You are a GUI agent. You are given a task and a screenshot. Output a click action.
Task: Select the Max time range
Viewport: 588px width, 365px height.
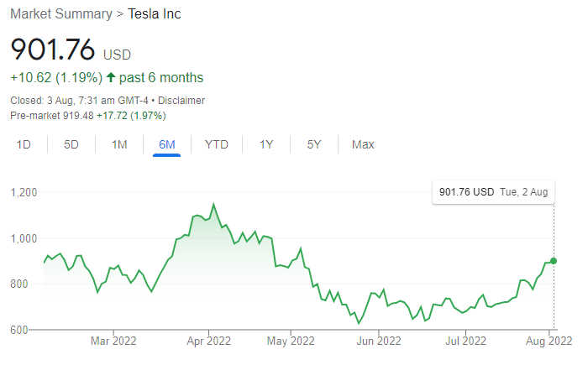tap(363, 144)
